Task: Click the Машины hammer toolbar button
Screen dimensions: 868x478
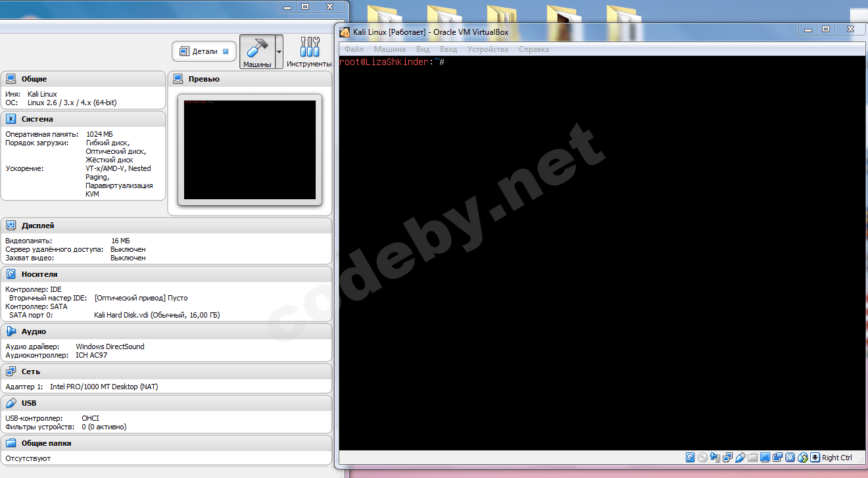Action: (256, 51)
